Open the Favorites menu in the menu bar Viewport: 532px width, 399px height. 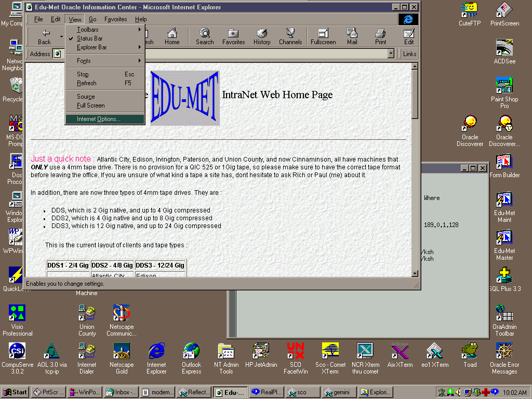point(116,19)
